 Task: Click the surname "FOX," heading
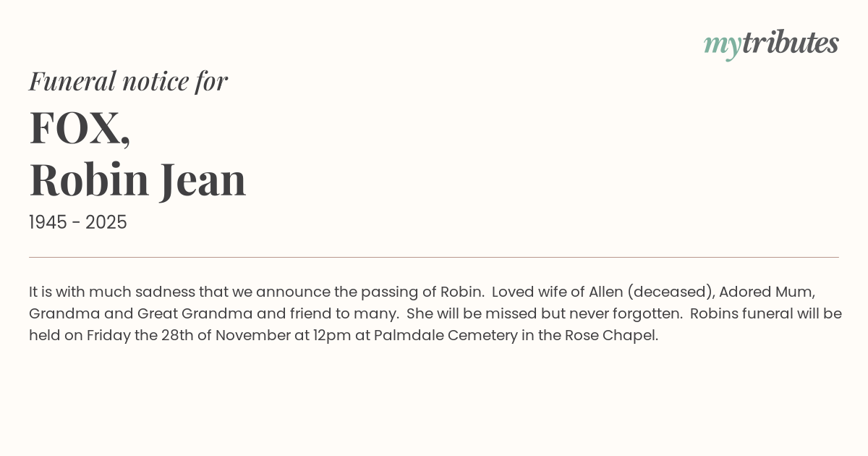click(x=80, y=127)
